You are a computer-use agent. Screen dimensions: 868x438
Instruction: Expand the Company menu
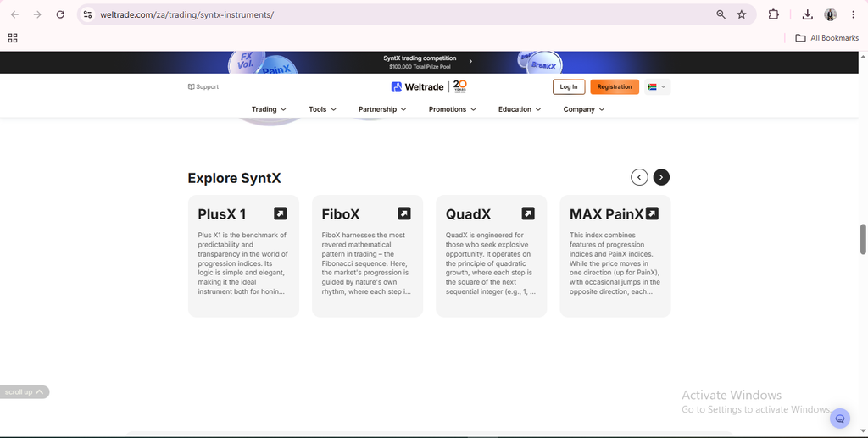click(x=584, y=109)
